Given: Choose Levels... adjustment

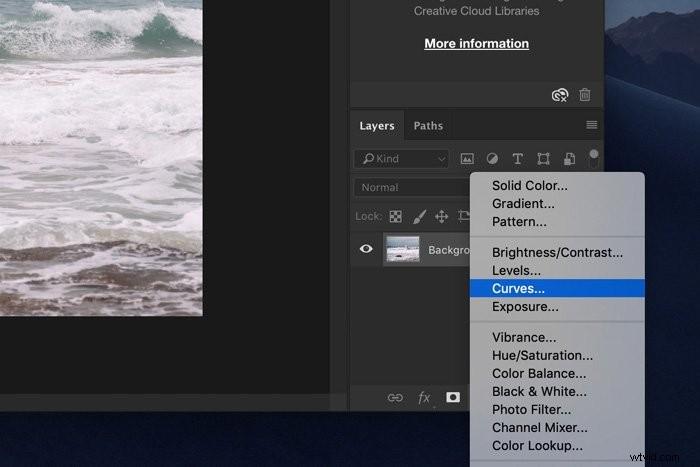Looking at the screenshot, I should pos(557,270).
